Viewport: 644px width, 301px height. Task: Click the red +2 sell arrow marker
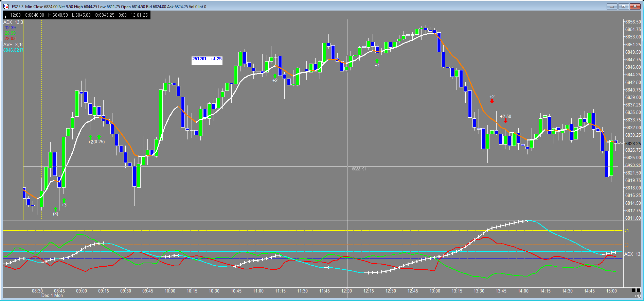492,101
